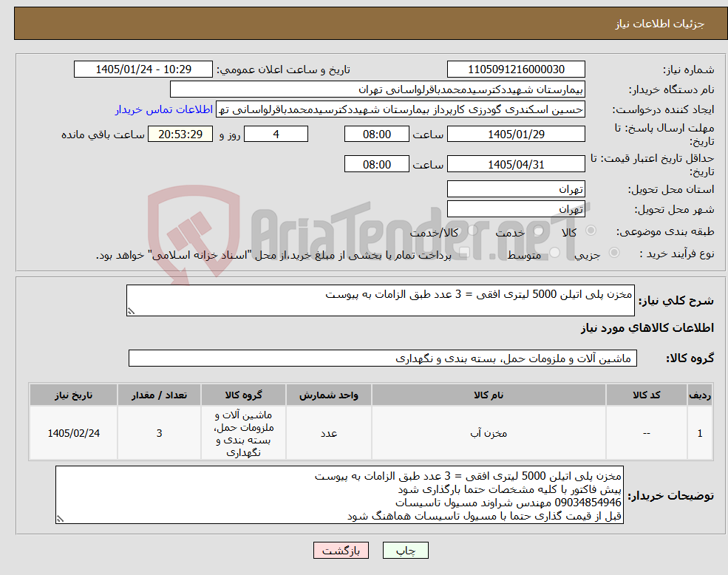Viewport: 728px width, 575px height.
Task: Choose the متوسط purchase type radio
Action: click(555, 253)
